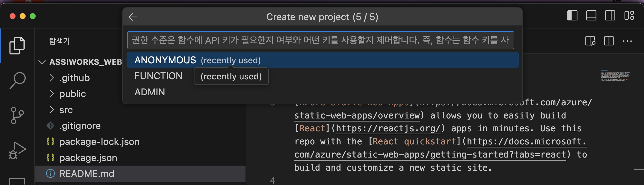Open the customize layout menu
Image resolution: width=644 pixels, height=185 pixels.
(629, 16)
